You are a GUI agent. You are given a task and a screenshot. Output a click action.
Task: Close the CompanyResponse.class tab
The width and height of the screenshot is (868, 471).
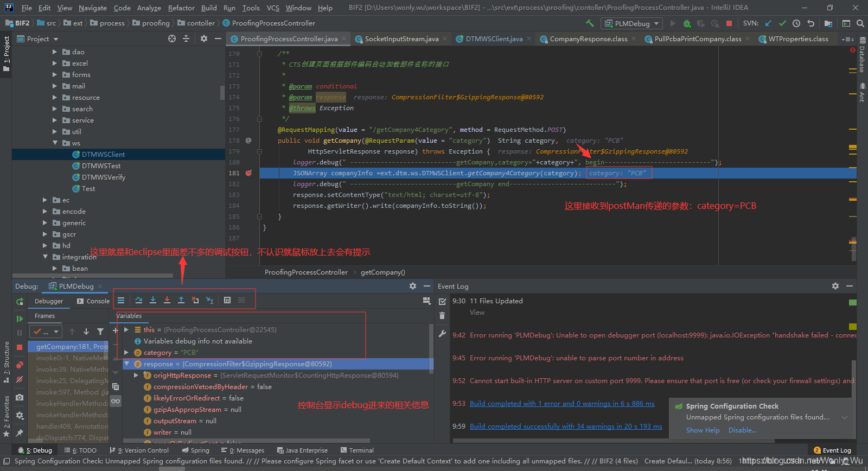634,39
